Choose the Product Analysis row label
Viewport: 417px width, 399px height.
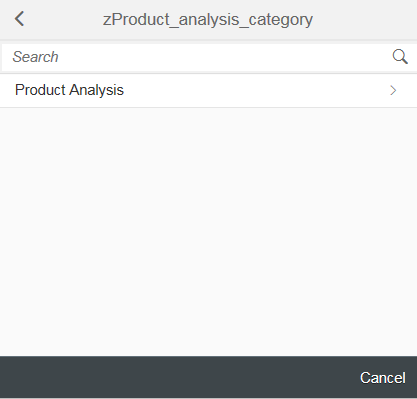coord(69,90)
